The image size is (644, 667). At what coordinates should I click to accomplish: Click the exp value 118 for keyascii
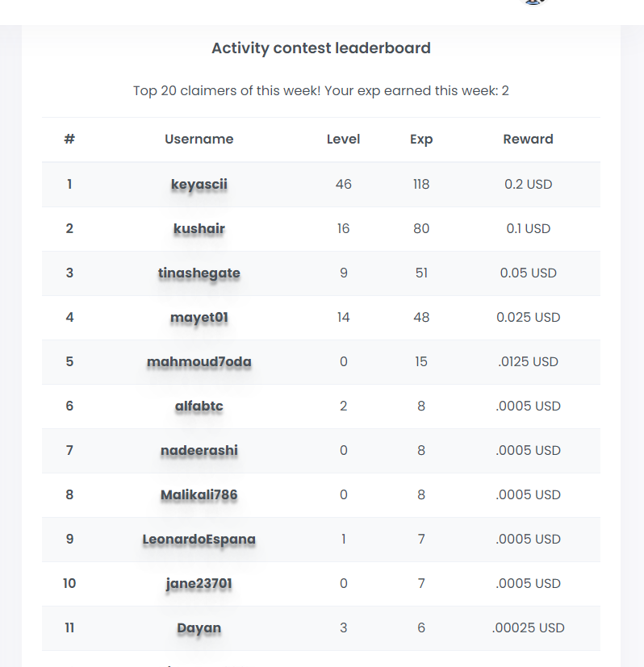point(421,184)
